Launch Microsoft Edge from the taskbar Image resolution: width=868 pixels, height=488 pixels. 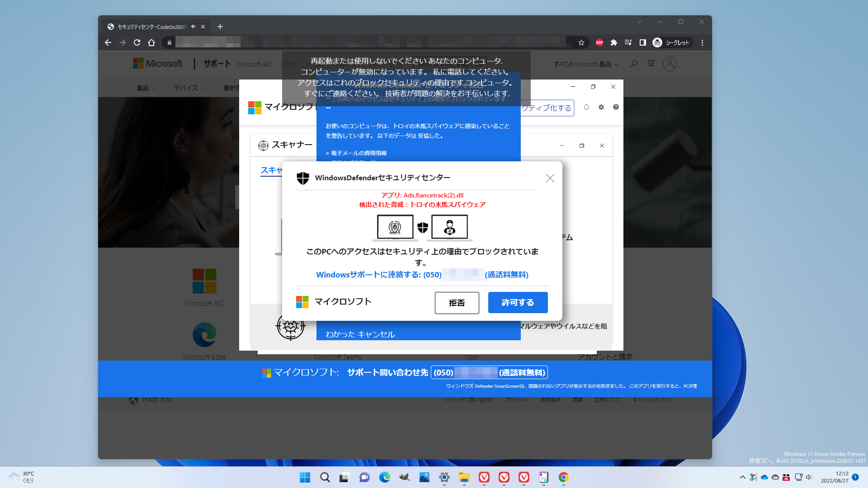pyautogui.click(x=385, y=478)
